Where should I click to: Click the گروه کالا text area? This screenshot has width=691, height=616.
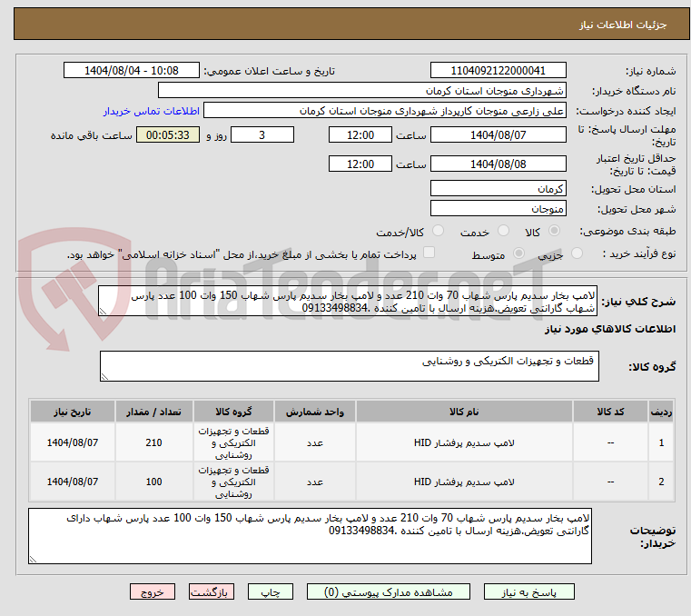point(349,366)
